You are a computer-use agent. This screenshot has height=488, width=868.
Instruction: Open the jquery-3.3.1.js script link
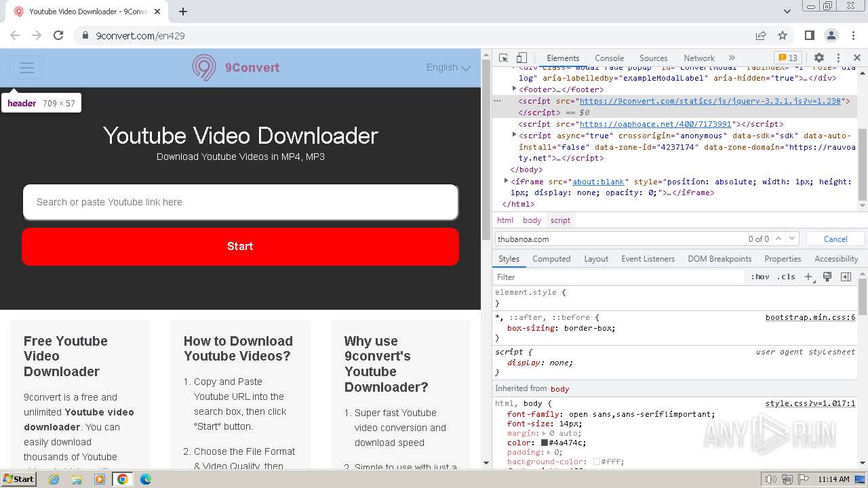click(710, 101)
